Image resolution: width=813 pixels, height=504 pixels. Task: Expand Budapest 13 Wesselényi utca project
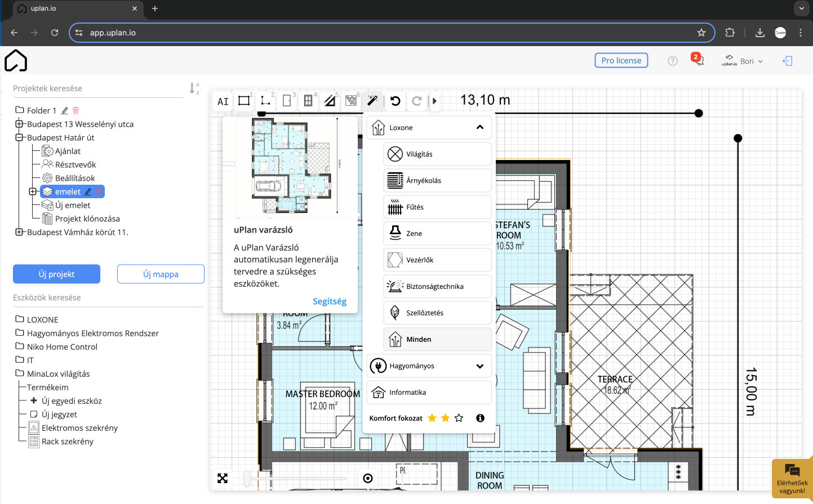coord(19,124)
